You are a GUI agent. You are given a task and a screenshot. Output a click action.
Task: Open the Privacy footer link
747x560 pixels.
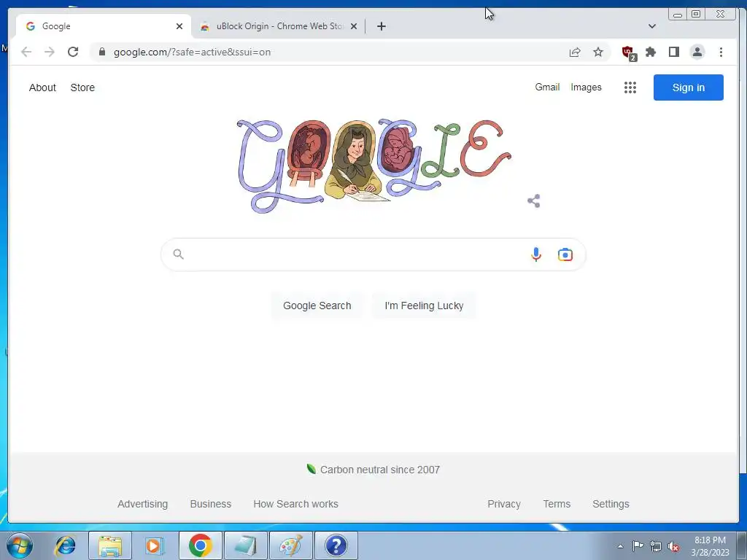tap(504, 504)
